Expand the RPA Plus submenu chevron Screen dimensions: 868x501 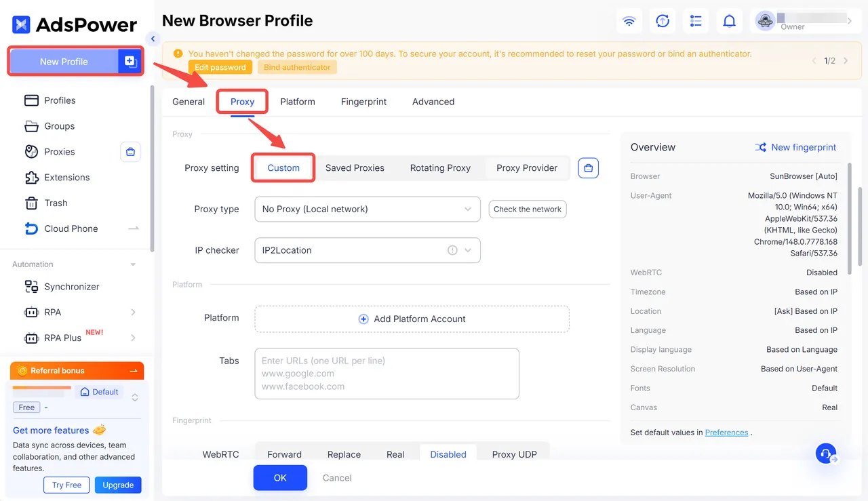(133, 338)
